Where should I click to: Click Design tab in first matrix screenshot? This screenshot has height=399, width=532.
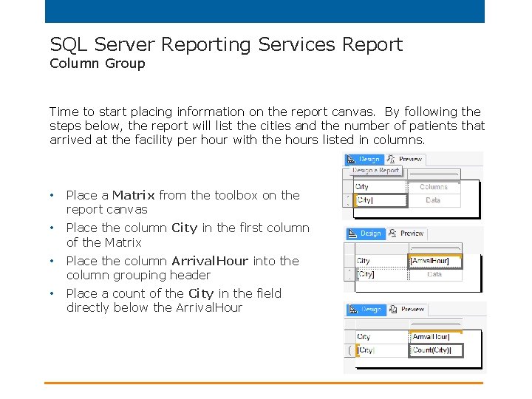(364, 159)
